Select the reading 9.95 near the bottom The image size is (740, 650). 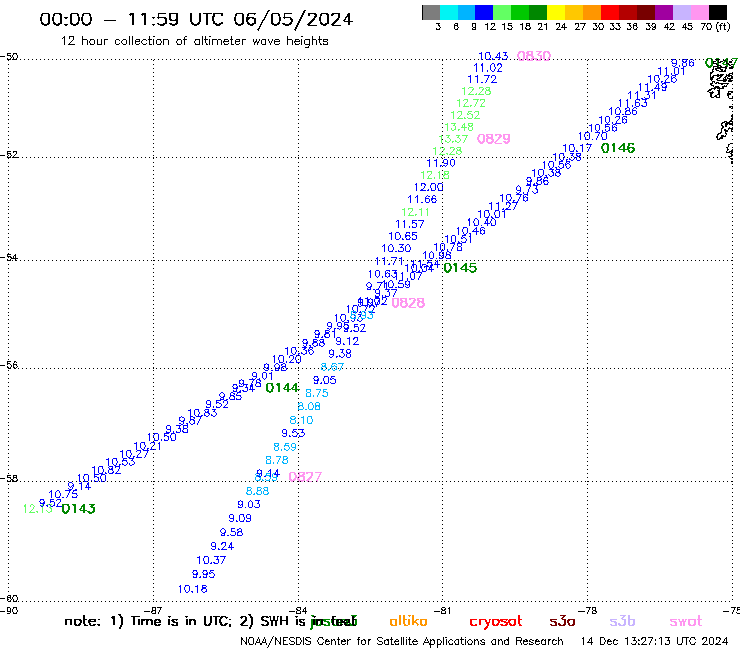point(203,574)
